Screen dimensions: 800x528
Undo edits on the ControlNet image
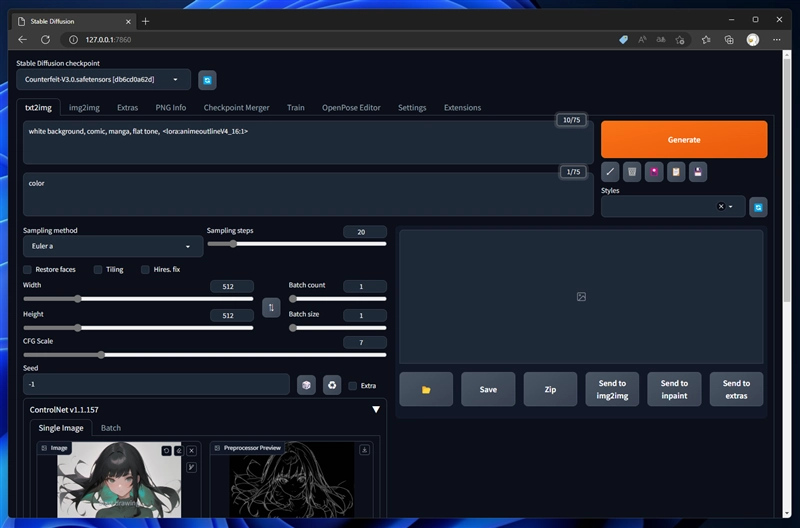166,450
